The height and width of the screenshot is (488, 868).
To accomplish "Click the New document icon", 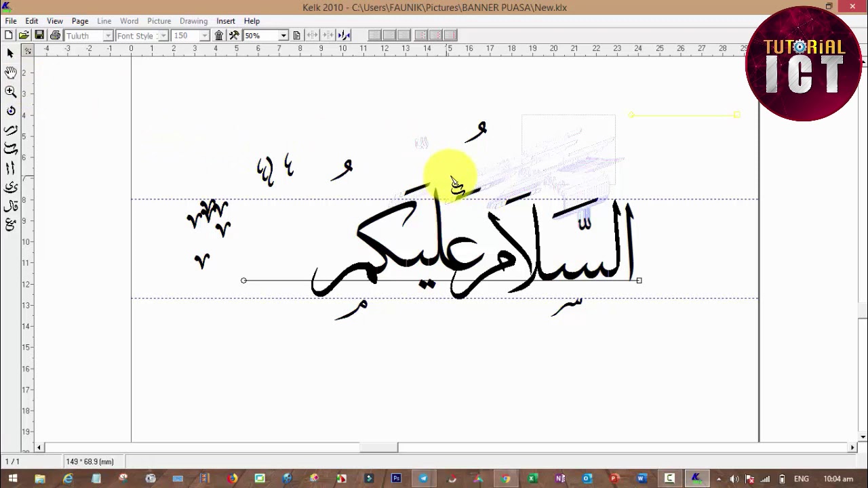I will click(x=9, y=35).
